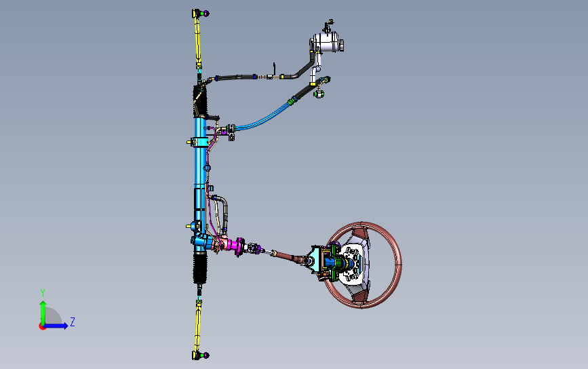Screen dimensions: 588x369
Task: Select the gray U-shaped pipe beside the rack
Action: pyautogui.click(x=224, y=212)
